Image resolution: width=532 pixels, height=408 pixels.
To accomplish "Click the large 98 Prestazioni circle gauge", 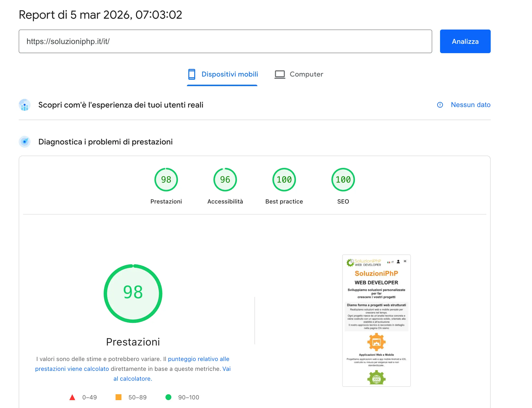I will tap(133, 293).
